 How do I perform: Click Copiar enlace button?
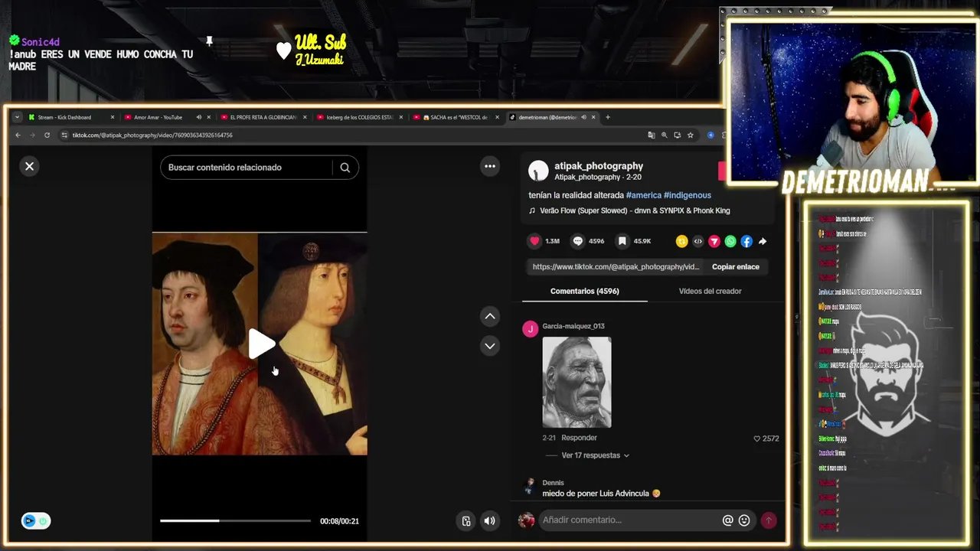736,267
